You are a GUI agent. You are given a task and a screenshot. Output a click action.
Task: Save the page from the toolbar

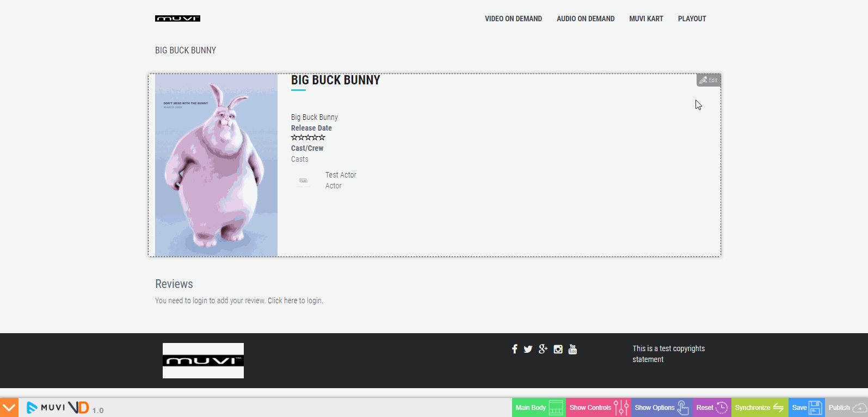[x=807, y=407]
